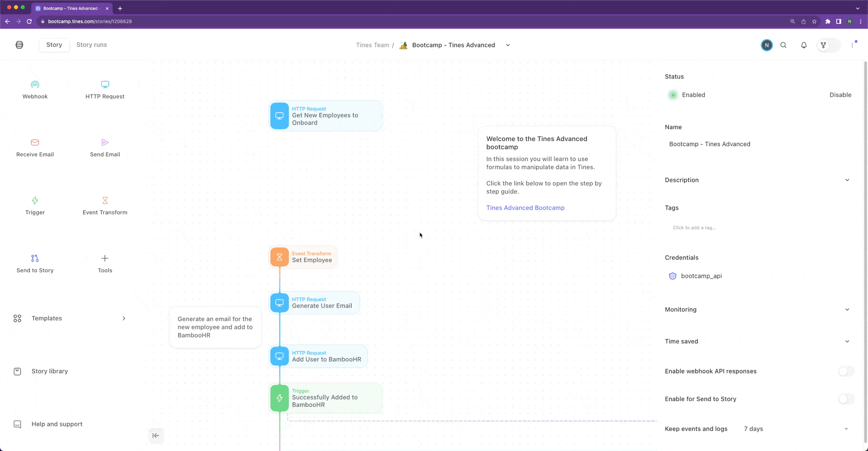Click the search magnifier icon in header
Viewport: 868px width, 451px height.
point(783,45)
